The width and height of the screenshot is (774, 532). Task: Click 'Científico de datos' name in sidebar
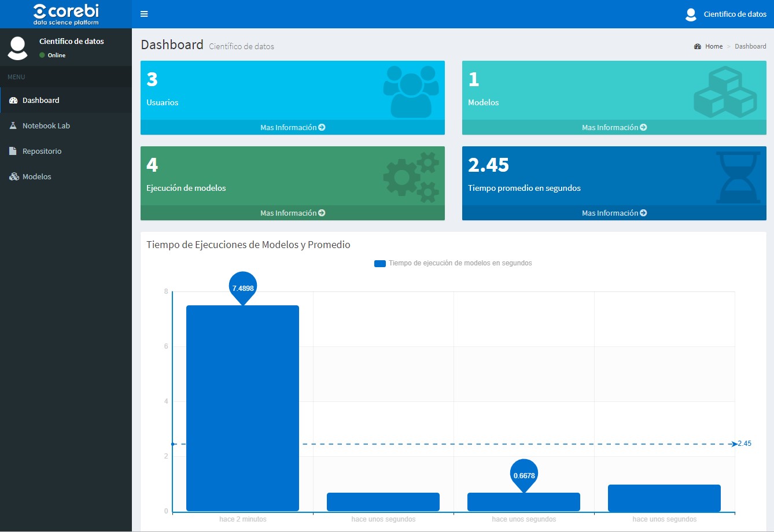click(x=72, y=42)
